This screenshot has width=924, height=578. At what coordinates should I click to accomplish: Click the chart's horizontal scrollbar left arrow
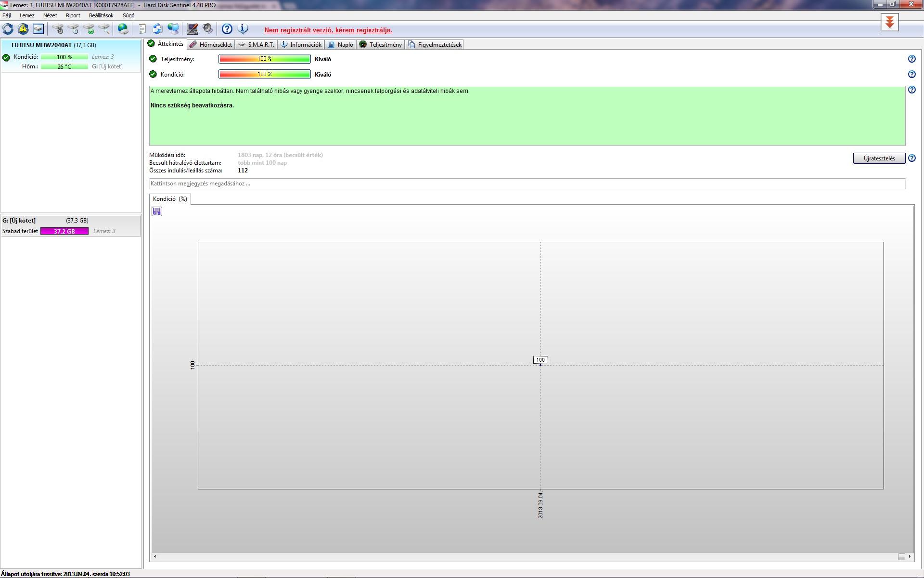pyautogui.click(x=155, y=557)
